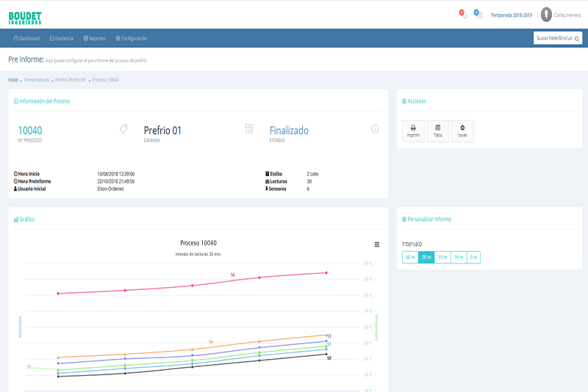Image resolution: width=588 pixels, height=392 pixels.
Task: Click the Estiba value 2 Lote
Action: [x=312, y=174]
